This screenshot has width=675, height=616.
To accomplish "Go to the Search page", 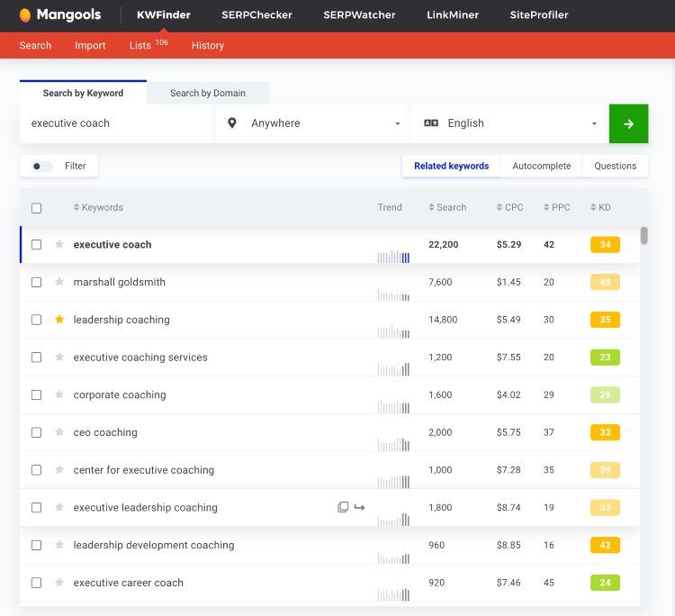I will click(x=35, y=45).
